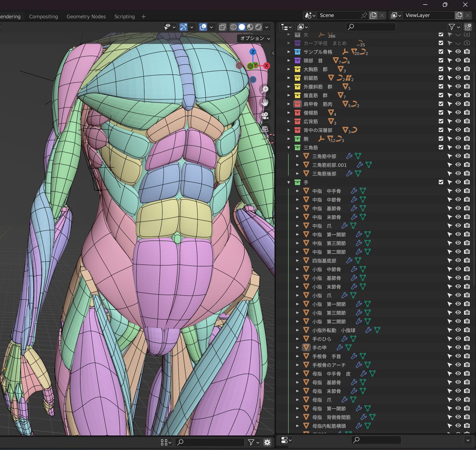Open the outliner editor type menu
This screenshot has height=450, width=476.
click(x=286, y=27)
